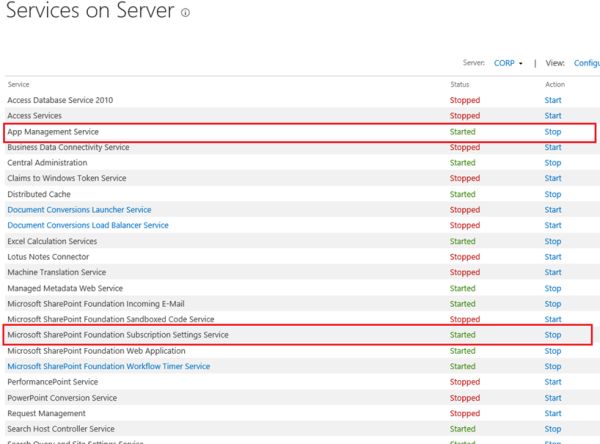Image resolution: width=600 pixels, height=444 pixels.
Task: Open the Configurable view dropdown
Action: 587,63
